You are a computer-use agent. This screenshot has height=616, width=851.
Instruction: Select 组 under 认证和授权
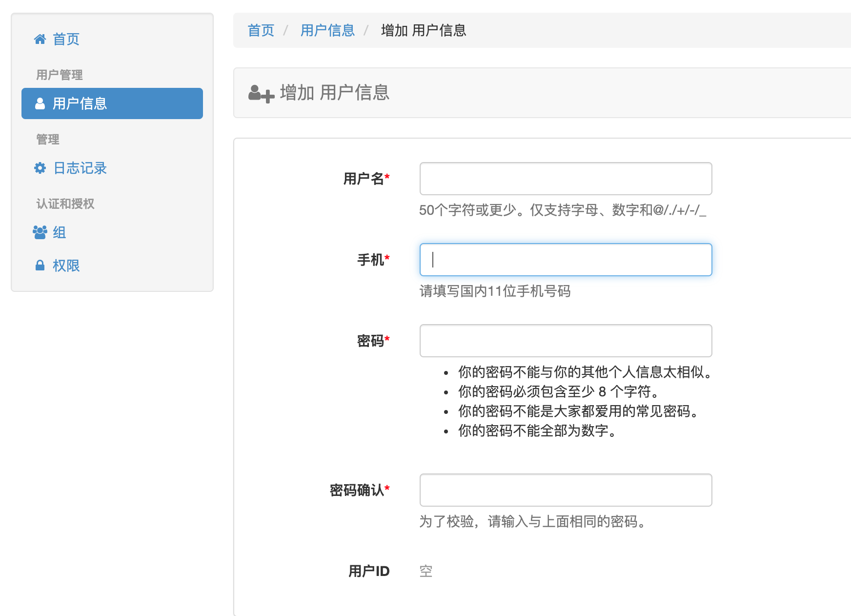pyautogui.click(x=60, y=233)
